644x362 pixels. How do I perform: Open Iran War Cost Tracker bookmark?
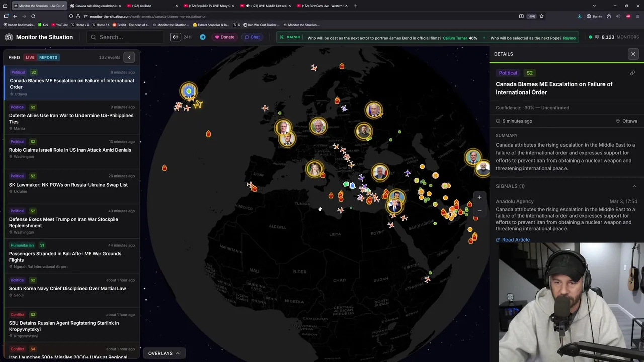coord(261,25)
